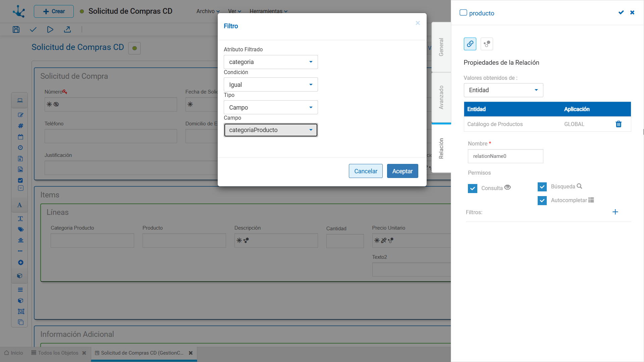Open the Condición Igual dropdown
The width and height of the screenshot is (644, 362).
[271, 85]
